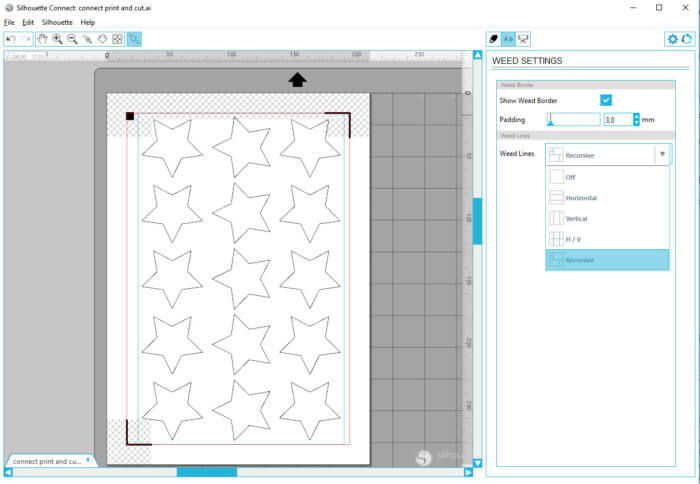Click the icon in the Weed Lines combo box
Screen dimensions: 700x484
pyautogui.click(x=556, y=155)
